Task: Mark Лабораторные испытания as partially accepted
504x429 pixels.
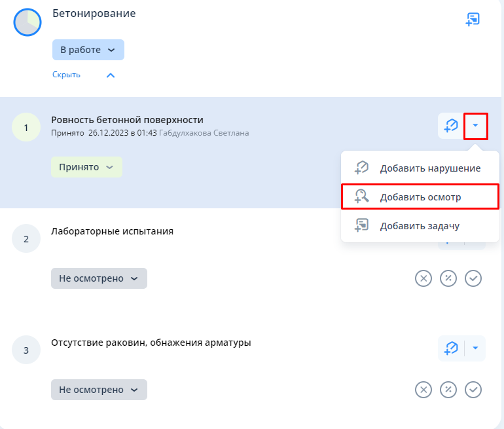Action: coord(448,278)
